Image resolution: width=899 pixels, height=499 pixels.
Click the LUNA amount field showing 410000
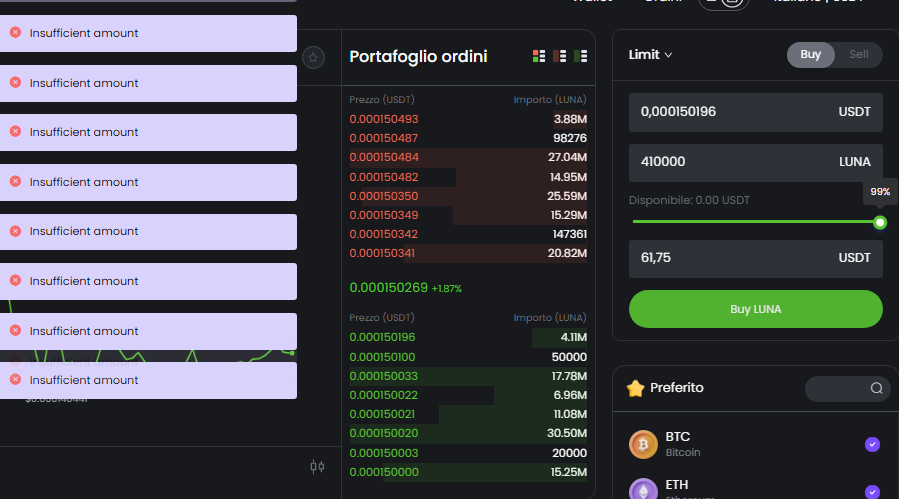[x=755, y=162]
